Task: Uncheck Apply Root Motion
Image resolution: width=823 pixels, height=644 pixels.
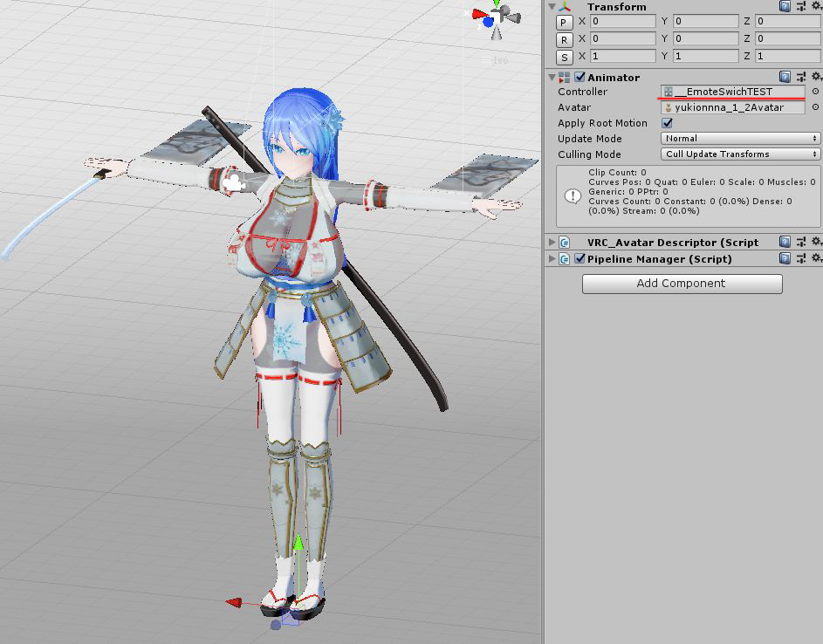Action: coord(667,123)
